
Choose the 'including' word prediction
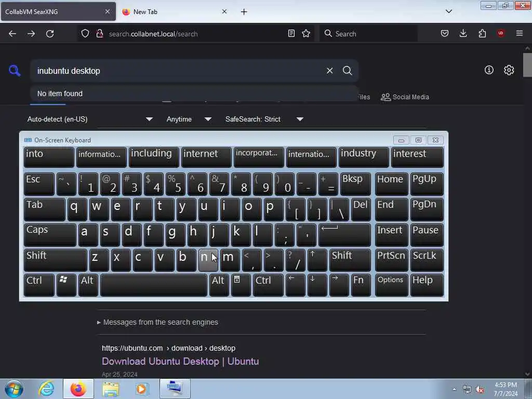tap(154, 157)
